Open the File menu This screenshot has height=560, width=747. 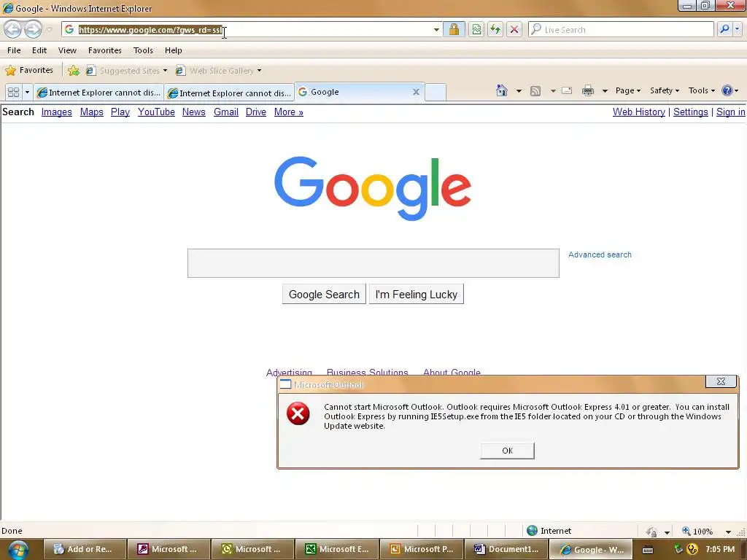tap(14, 50)
